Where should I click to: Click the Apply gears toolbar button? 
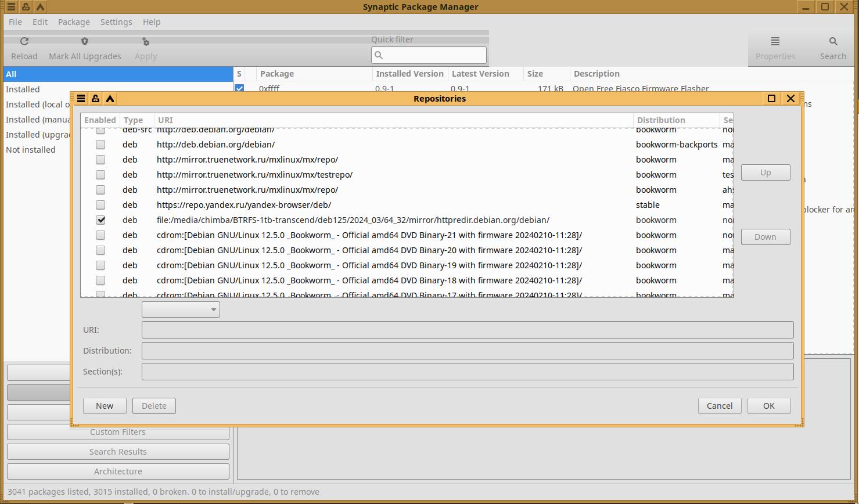[146, 49]
